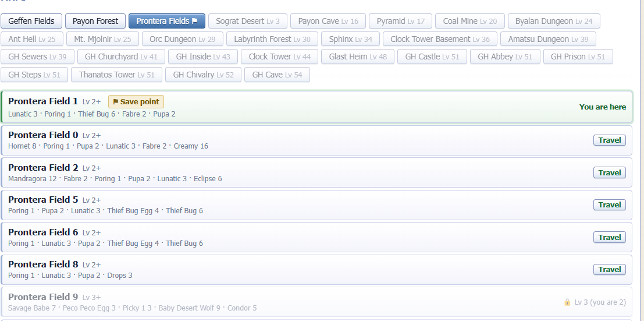Click the Payon Cave Lv 16 tab
The height and width of the screenshot is (321, 644).
[x=328, y=21]
